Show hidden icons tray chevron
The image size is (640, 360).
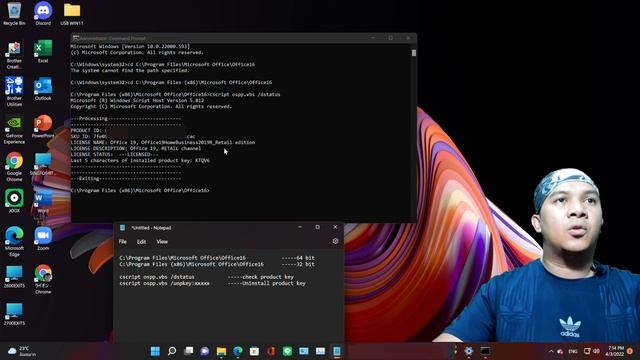pos(551,351)
